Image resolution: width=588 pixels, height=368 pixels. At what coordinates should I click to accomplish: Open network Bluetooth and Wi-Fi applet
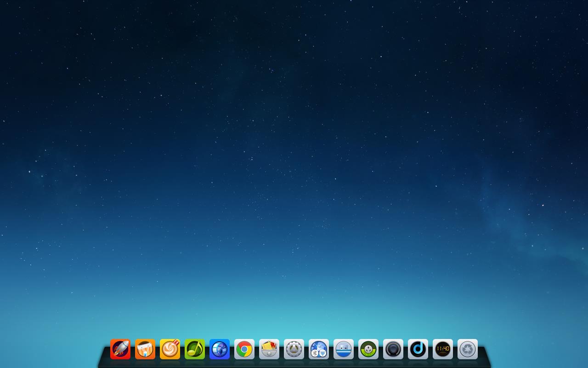point(319,349)
